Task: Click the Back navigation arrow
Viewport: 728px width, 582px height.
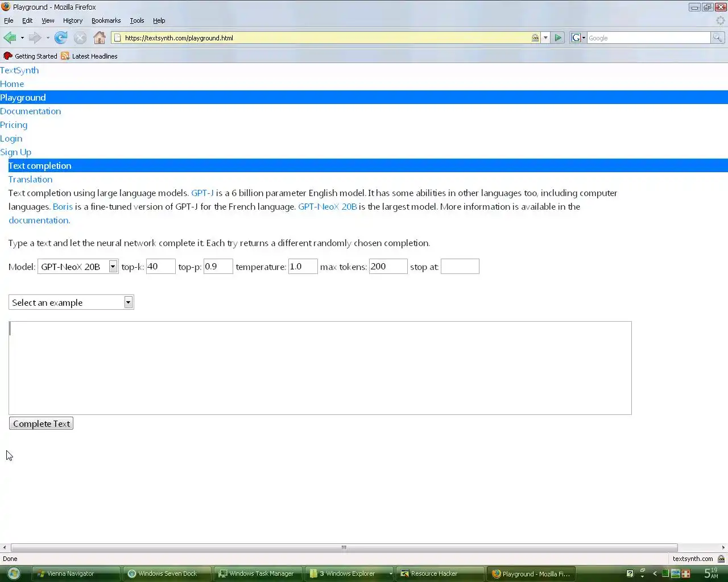Action: tap(10, 38)
